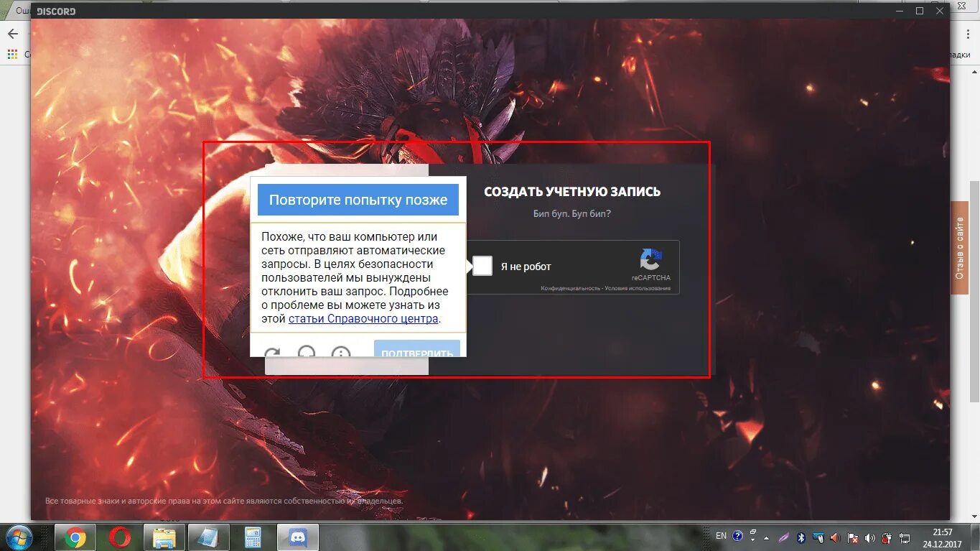This screenshot has height=551, width=980.
Task: Open the 'Отзыв о сайте' feedback tab in the browser
Action: 959,248
